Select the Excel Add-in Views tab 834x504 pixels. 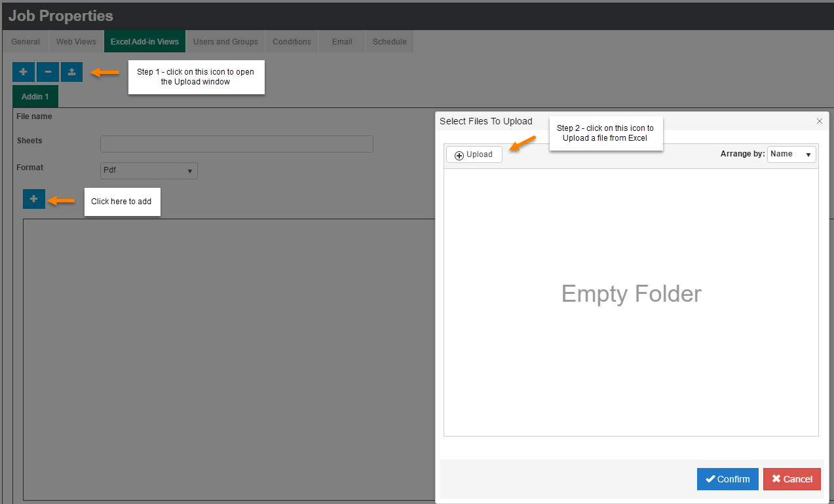pyautogui.click(x=145, y=41)
